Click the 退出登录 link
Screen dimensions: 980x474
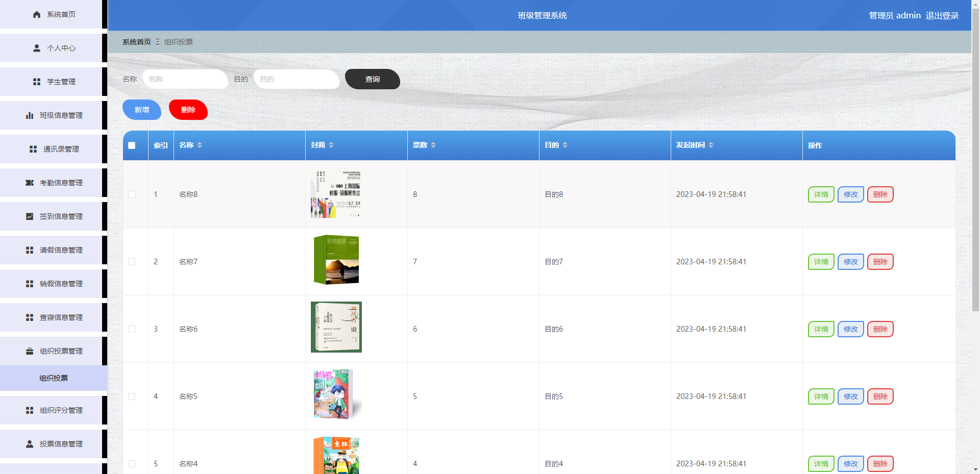[x=942, y=15]
